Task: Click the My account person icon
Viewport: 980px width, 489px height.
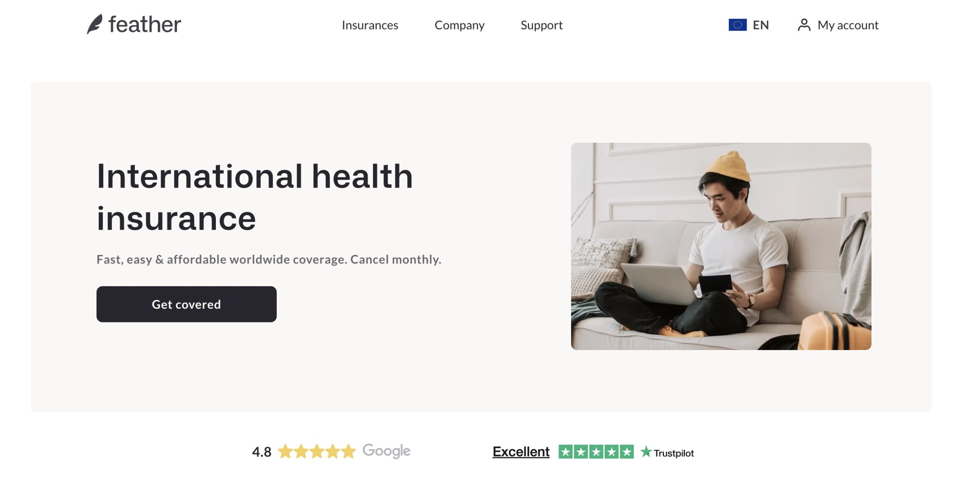Action: pos(804,24)
